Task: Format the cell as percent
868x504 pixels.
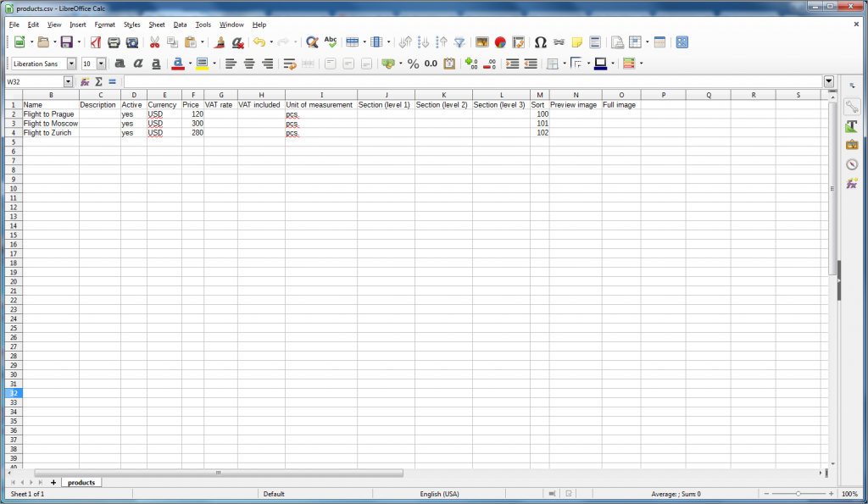Action: (413, 64)
